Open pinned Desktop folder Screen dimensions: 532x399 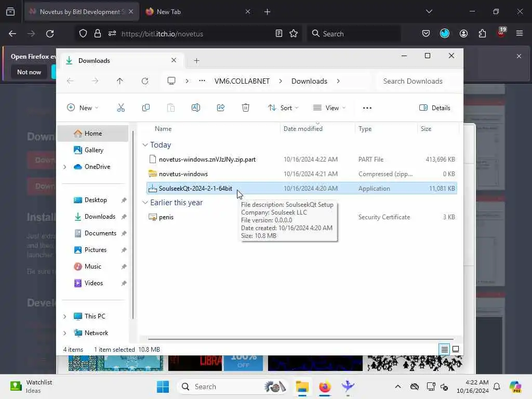[96, 200]
